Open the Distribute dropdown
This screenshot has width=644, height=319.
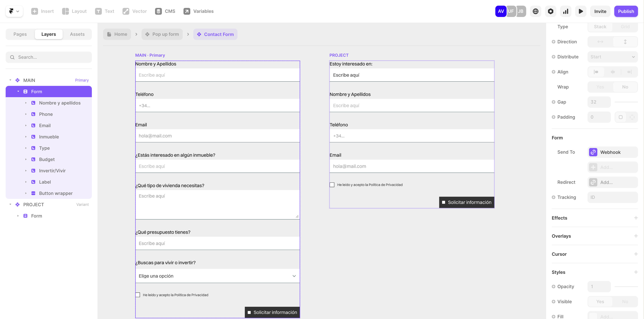point(613,57)
